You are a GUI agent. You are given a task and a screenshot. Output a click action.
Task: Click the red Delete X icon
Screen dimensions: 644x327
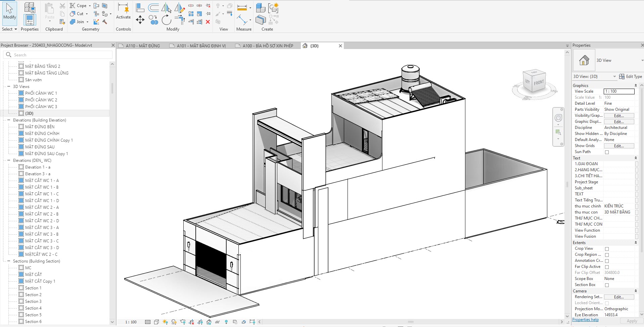tap(208, 22)
